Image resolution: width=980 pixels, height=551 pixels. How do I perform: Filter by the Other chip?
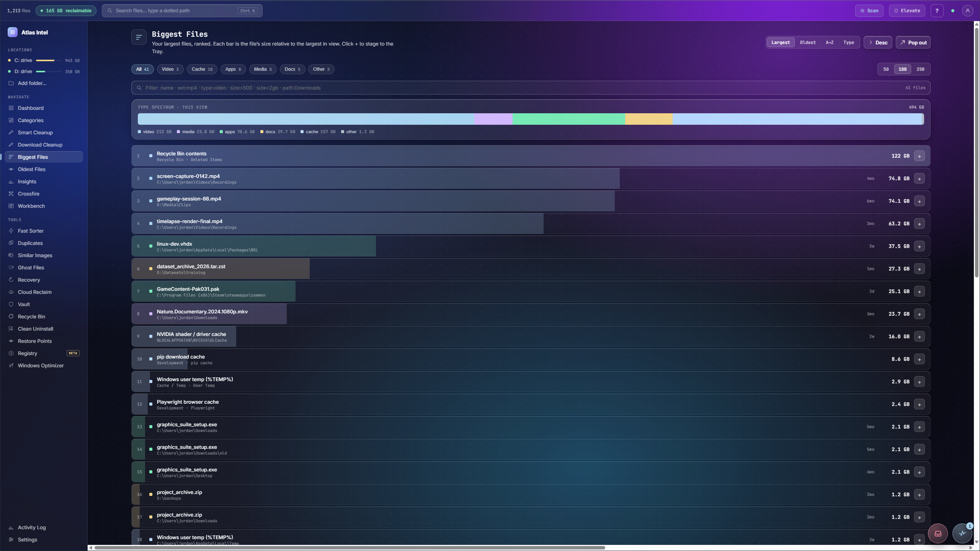pos(321,69)
